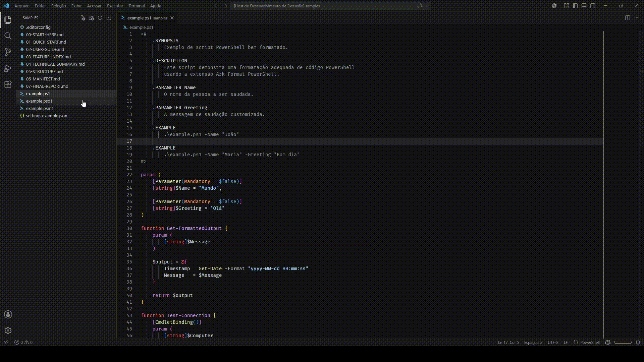Click the circular theme icon in title bar
644x362 pixels.
click(554, 6)
